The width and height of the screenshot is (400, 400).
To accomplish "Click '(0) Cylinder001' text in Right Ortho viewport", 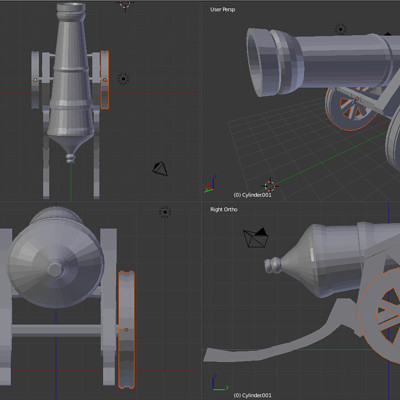I will tap(252, 395).
